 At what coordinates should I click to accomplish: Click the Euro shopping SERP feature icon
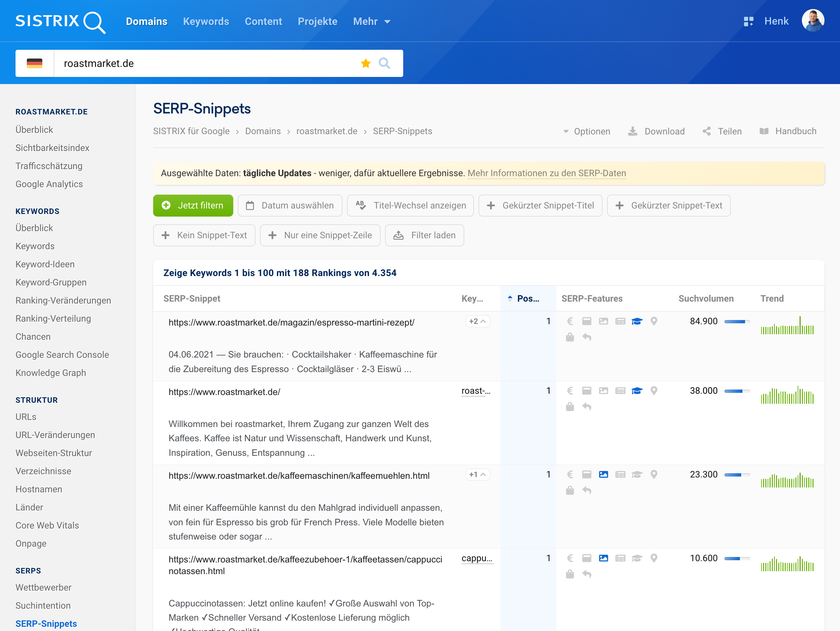coord(570,321)
